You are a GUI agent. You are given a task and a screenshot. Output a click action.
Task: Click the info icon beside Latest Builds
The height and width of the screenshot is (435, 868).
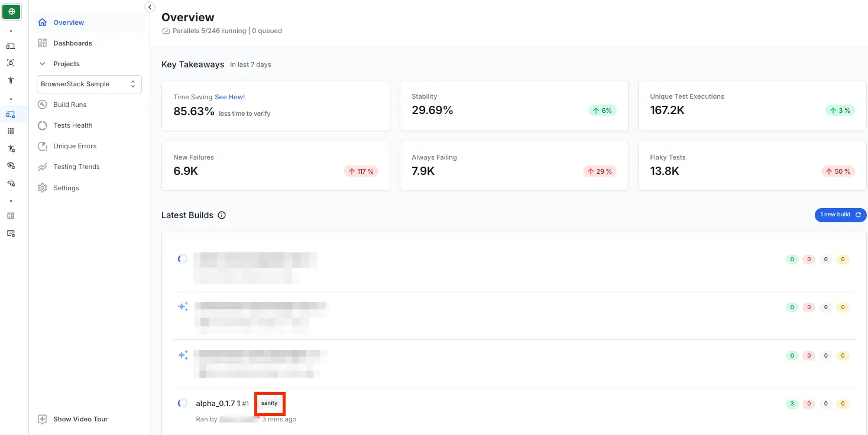[222, 215]
